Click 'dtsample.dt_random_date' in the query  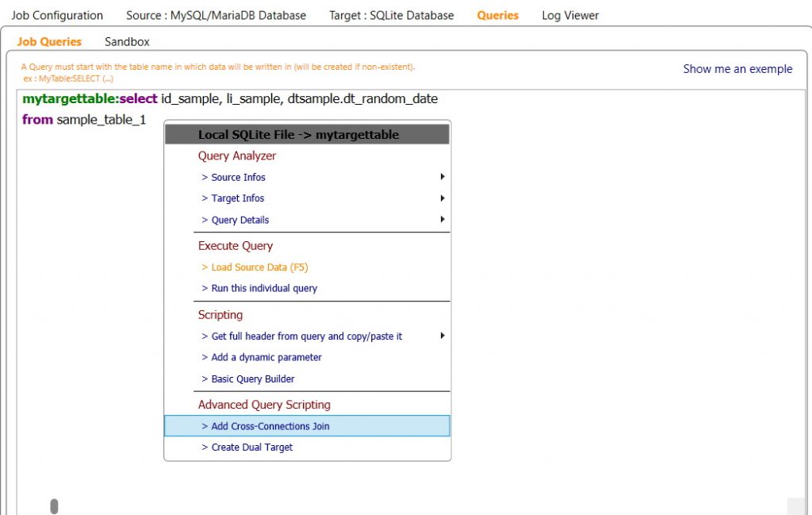[362, 99]
